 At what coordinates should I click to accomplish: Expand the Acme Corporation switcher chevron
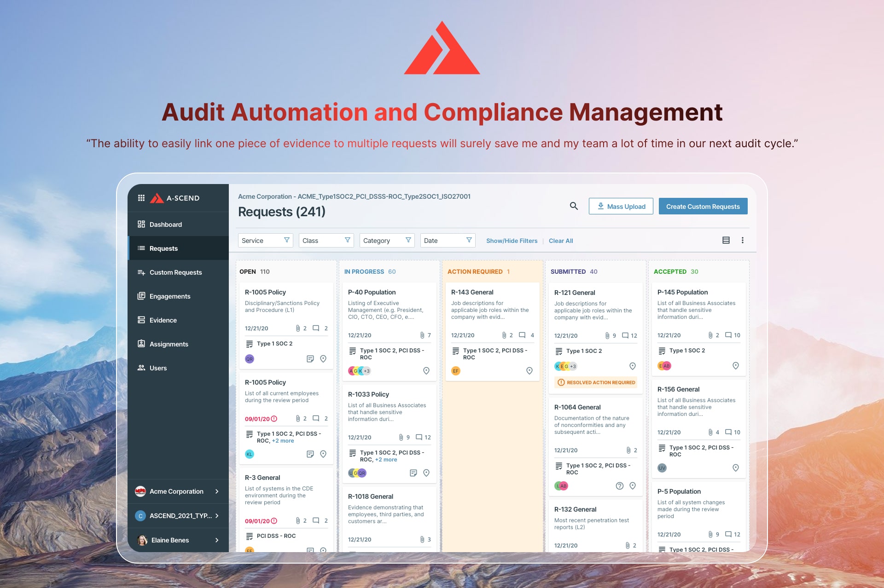217,491
